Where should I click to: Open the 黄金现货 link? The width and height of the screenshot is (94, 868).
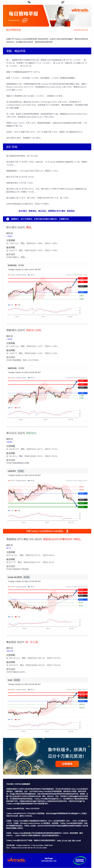tap(71, 211)
